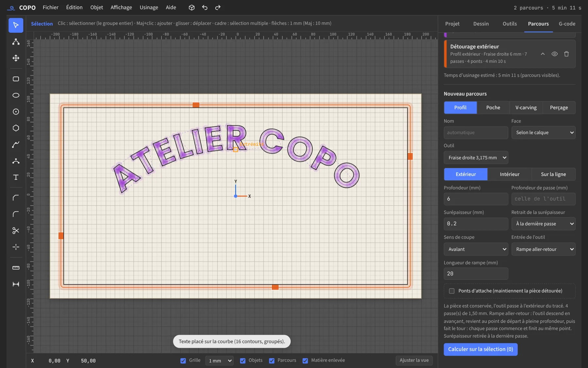Delete the Détourage extérieur toolpath
Image resolution: width=588 pixels, height=368 pixels.
click(566, 54)
